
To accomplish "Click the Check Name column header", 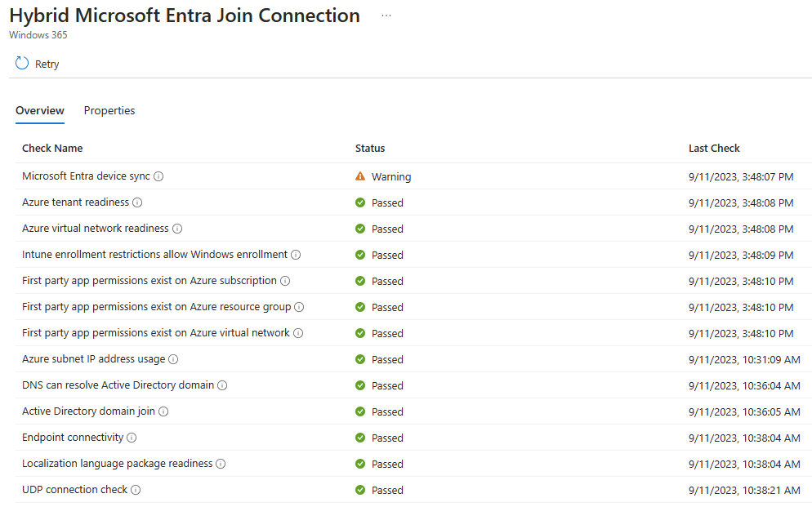I will tap(52, 148).
